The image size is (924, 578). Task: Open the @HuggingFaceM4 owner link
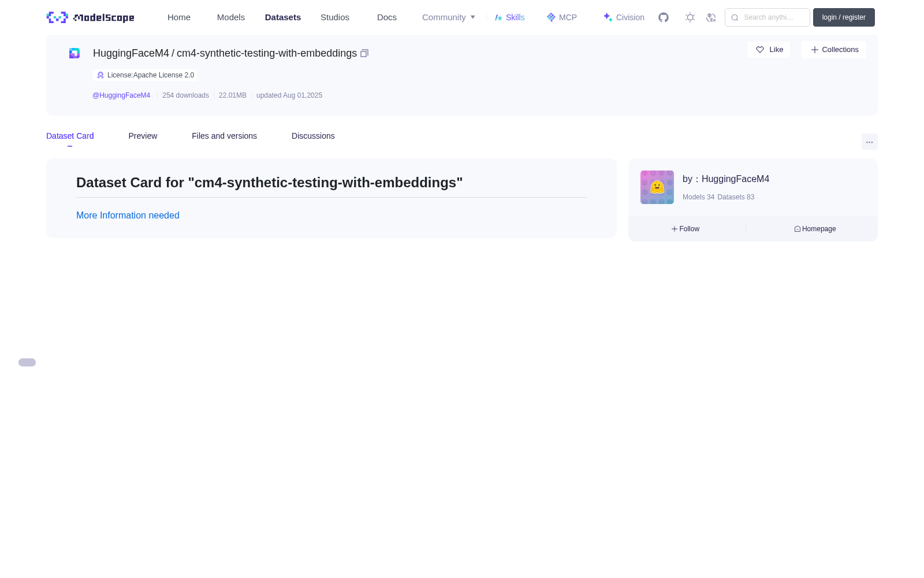[121, 95]
